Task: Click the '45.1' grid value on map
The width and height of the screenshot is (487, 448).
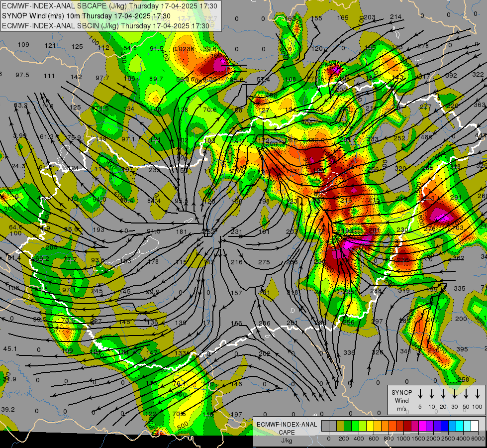Action: (x=10, y=349)
